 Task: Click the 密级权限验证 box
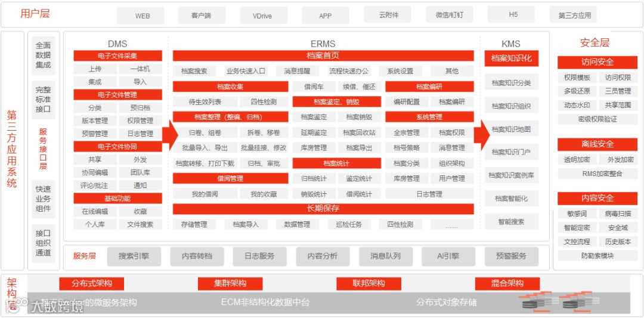(597, 119)
